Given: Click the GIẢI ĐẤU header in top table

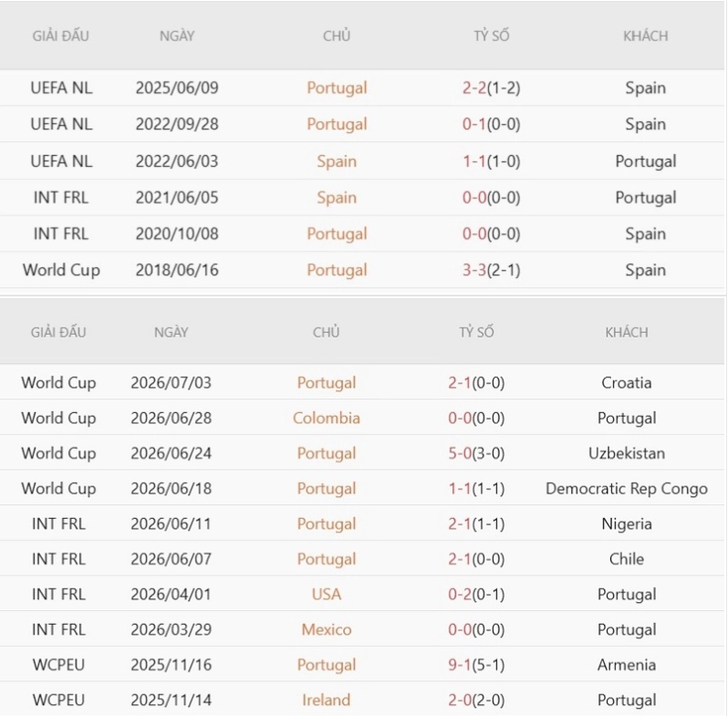Looking at the screenshot, I should 61,36.
